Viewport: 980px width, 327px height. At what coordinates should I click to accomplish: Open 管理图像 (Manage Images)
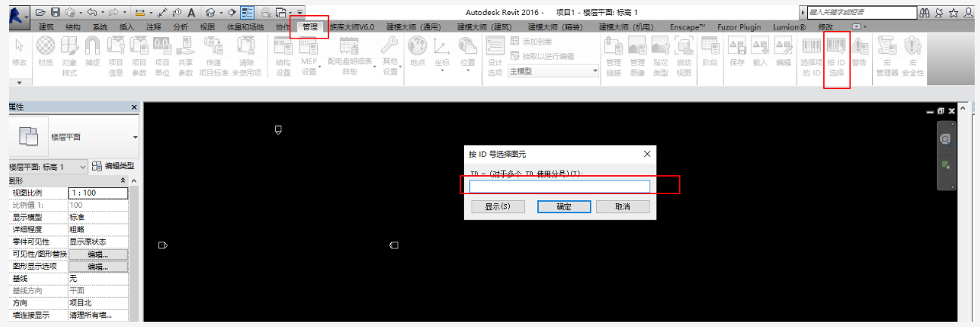(637, 57)
